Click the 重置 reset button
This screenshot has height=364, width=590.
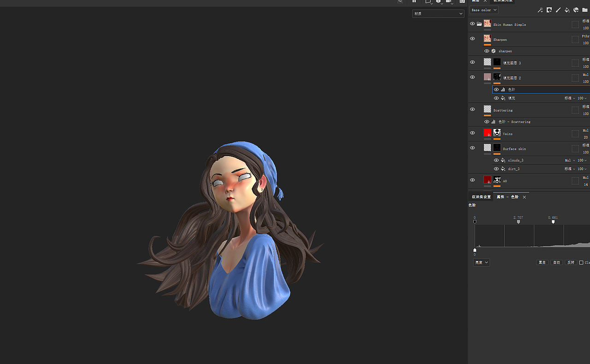(x=542, y=262)
